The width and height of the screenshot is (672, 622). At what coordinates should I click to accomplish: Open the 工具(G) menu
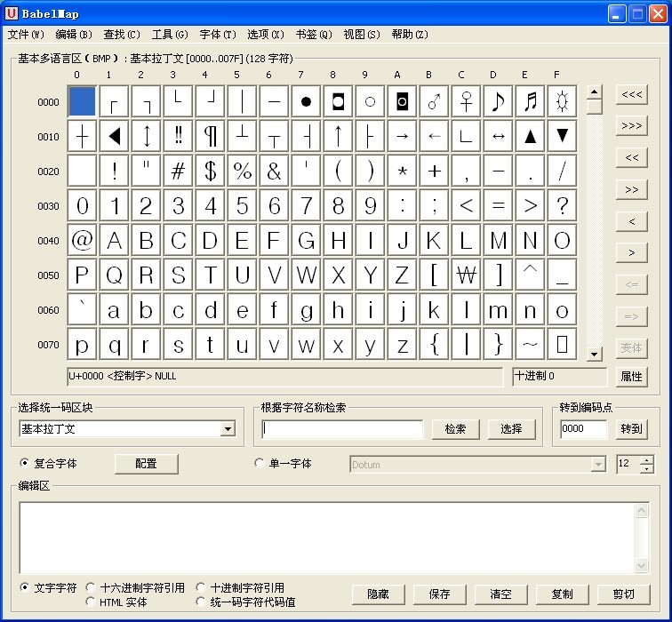pos(169,35)
